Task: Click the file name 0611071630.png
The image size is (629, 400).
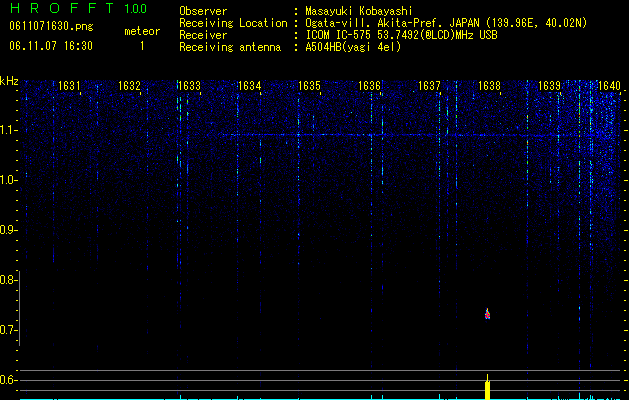Action: pyautogui.click(x=51, y=27)
